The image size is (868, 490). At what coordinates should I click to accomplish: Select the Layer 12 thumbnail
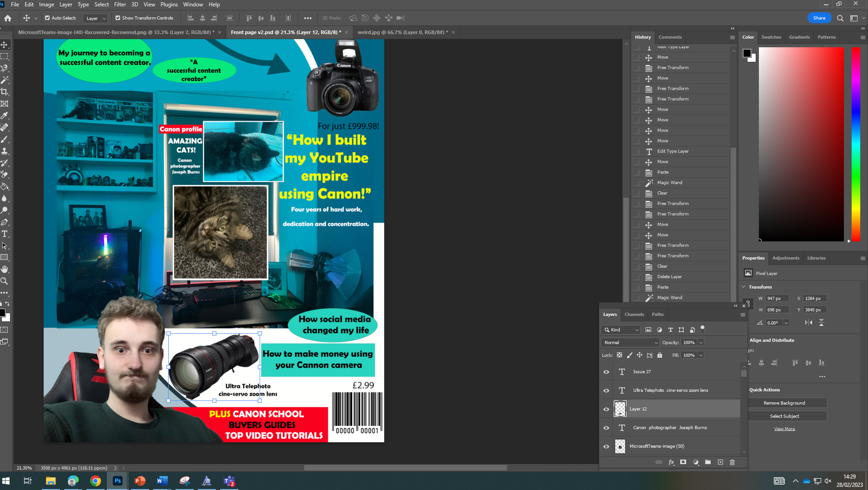[x=620, y=409]
